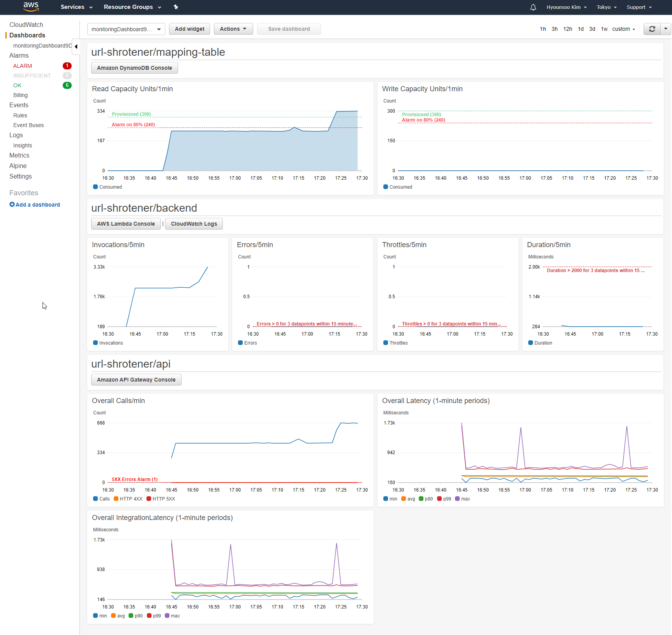Select the 1h time range

coord(543,29)
